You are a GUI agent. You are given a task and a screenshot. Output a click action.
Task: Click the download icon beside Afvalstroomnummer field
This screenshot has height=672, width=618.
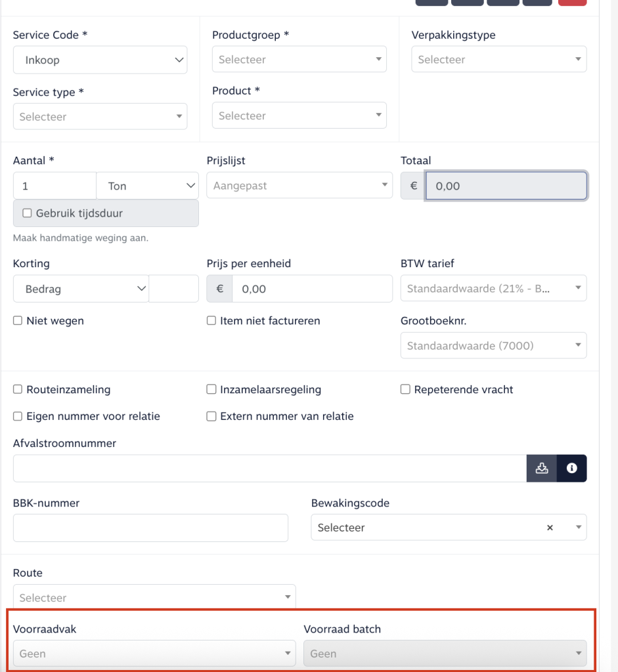542,468
